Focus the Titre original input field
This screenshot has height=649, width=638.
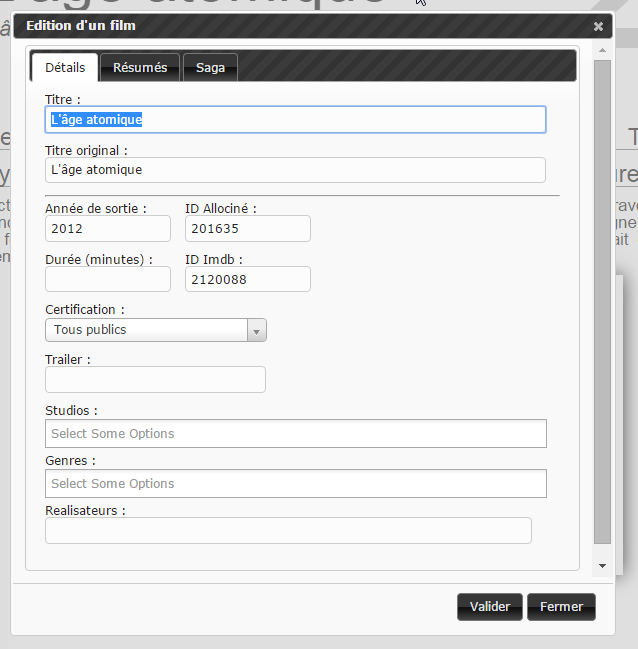(295, 170)
